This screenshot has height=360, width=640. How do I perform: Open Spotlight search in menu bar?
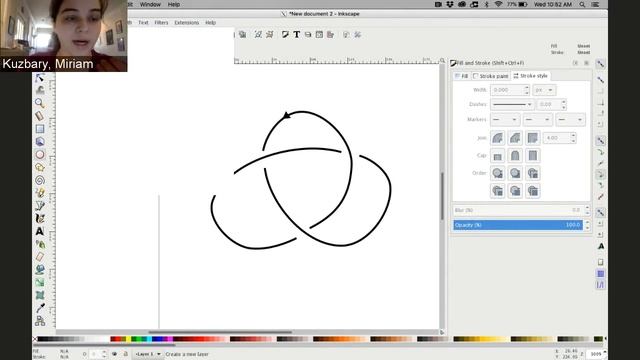[x=582, y=4]
